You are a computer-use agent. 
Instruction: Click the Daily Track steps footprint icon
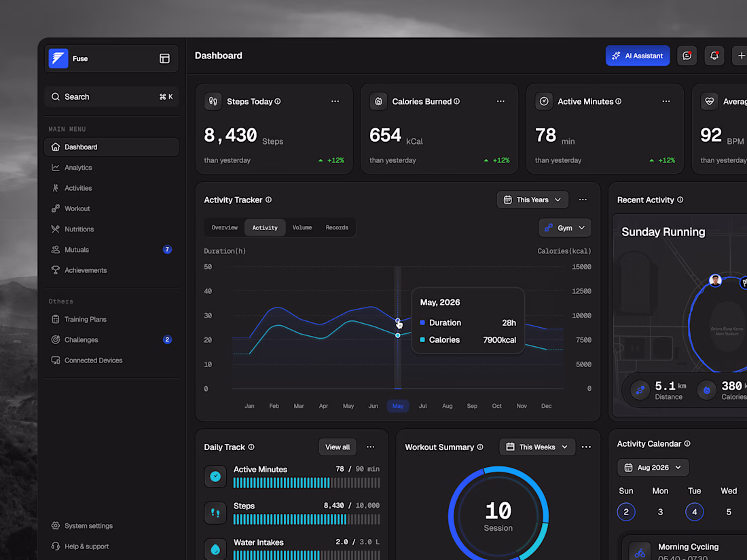[x=215, y=513]
